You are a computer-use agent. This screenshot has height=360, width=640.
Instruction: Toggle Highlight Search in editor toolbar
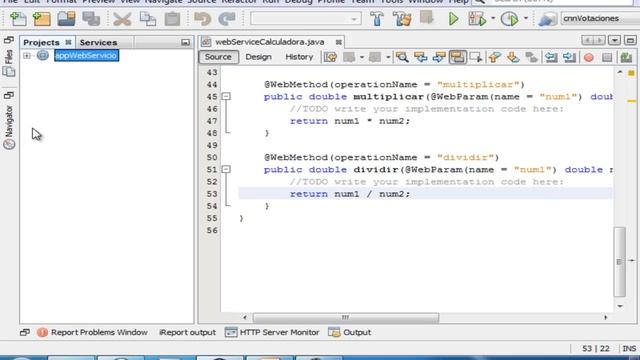458,57
